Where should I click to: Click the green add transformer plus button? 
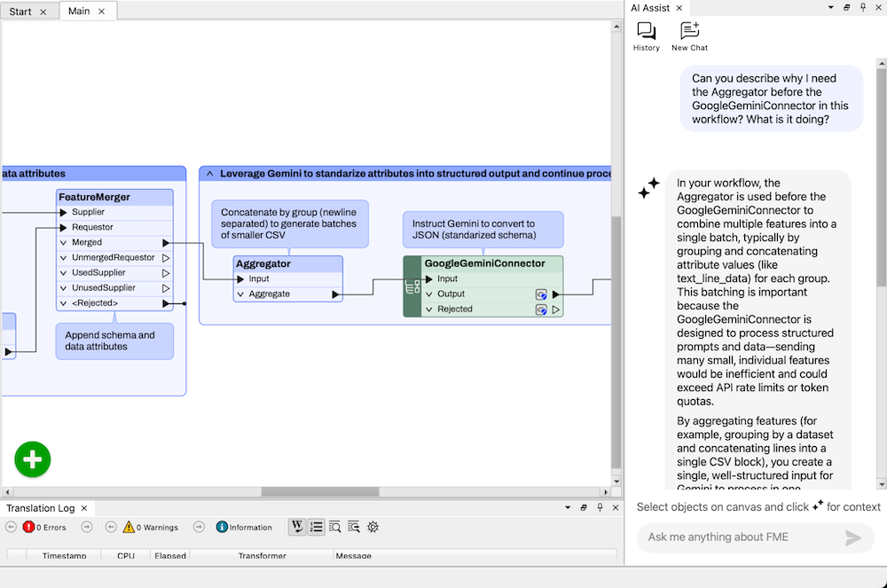point(32,459)
